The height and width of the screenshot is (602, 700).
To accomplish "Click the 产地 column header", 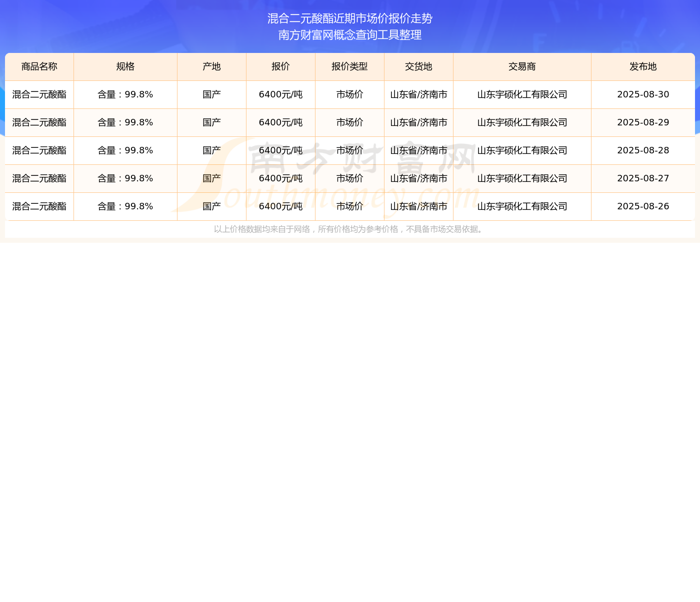I will point(211,67).
